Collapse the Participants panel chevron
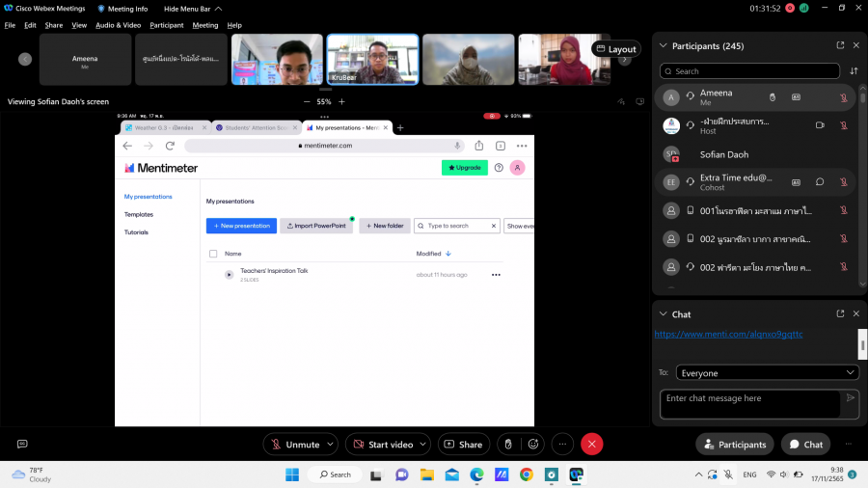Screen dimensions: 868x488 [661, 45]
